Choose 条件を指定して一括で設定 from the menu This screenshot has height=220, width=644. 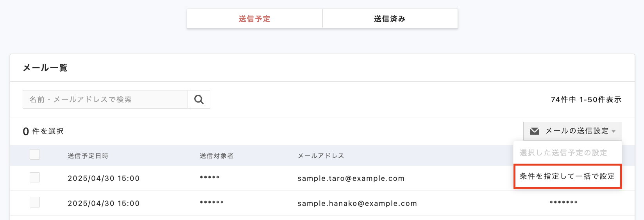point(567,176)
